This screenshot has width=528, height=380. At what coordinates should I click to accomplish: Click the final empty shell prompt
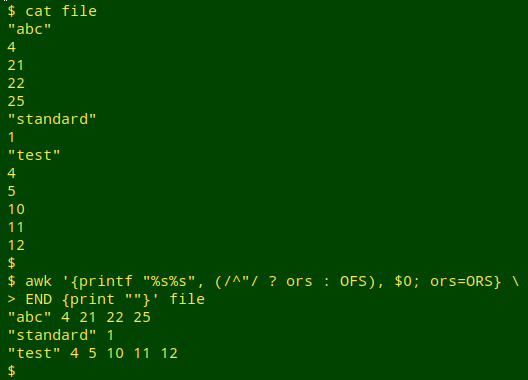11,371
